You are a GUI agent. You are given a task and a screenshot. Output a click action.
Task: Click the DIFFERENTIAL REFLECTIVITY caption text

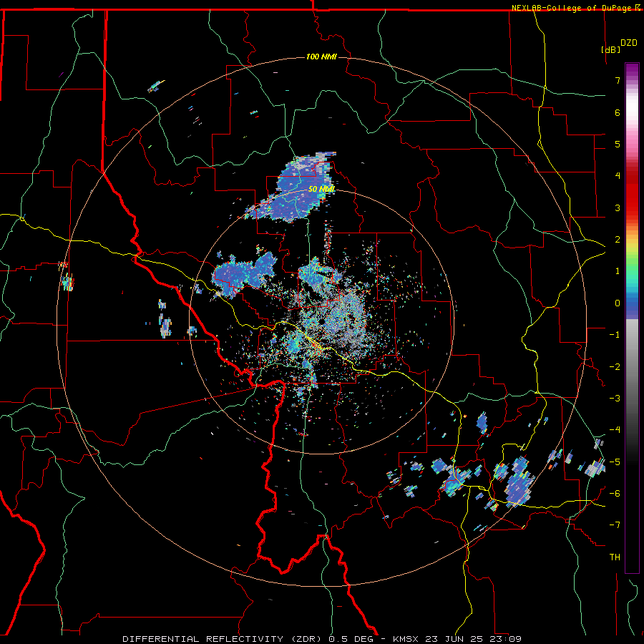click(x=203, y=639)
